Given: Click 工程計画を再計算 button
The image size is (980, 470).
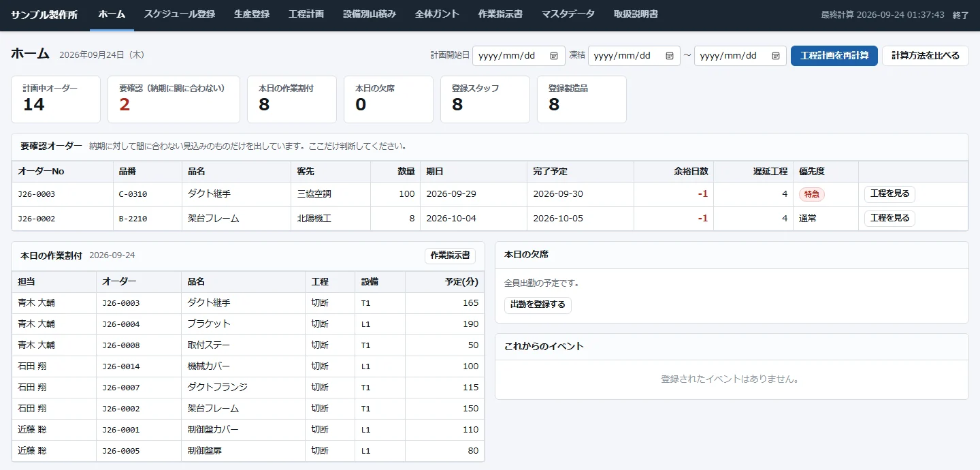Looking at the screenshot, I should tap(834, 56).
